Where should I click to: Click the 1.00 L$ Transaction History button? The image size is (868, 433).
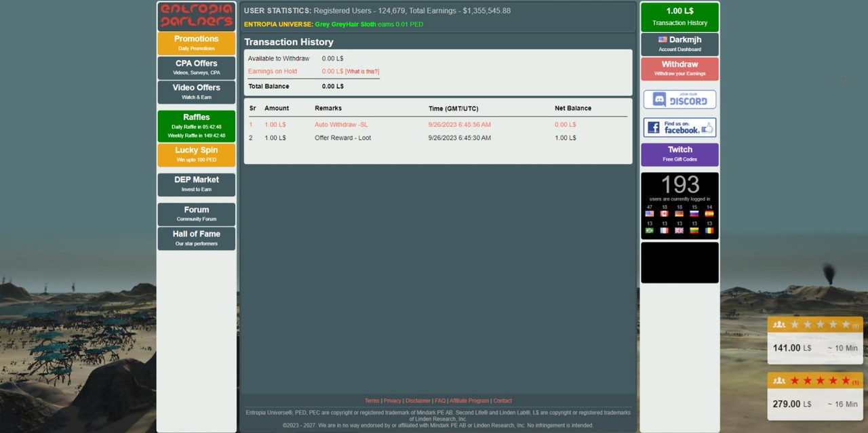(679, 17)
